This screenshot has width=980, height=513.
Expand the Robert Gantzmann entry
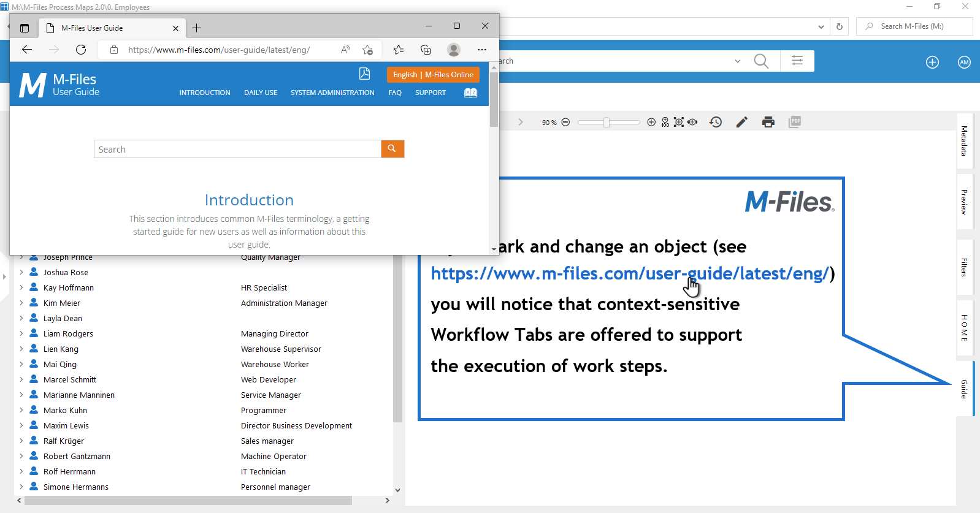[21, 456]
